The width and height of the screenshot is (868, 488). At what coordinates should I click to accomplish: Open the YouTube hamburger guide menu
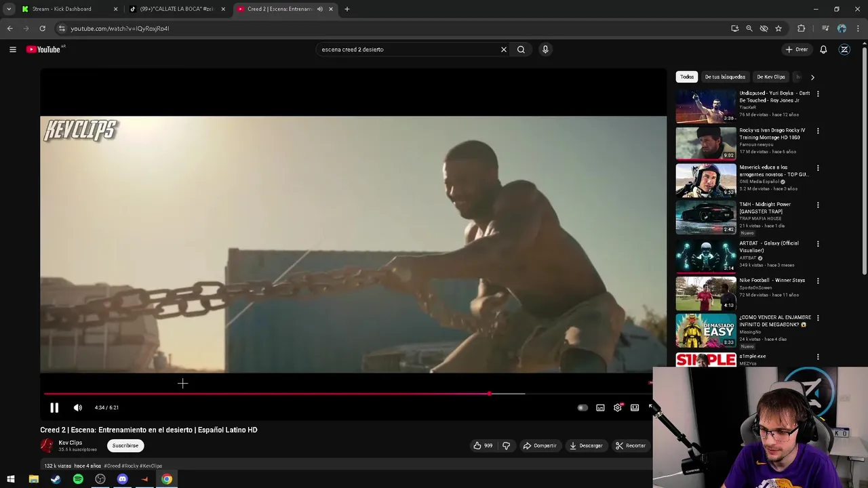pos(12,49)
